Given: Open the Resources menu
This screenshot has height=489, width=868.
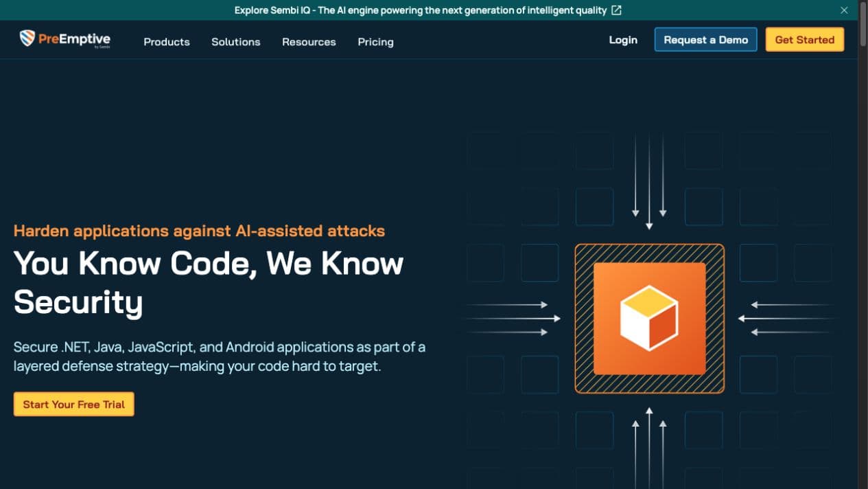Looking at the screenshot, I should tap(309, 42).
